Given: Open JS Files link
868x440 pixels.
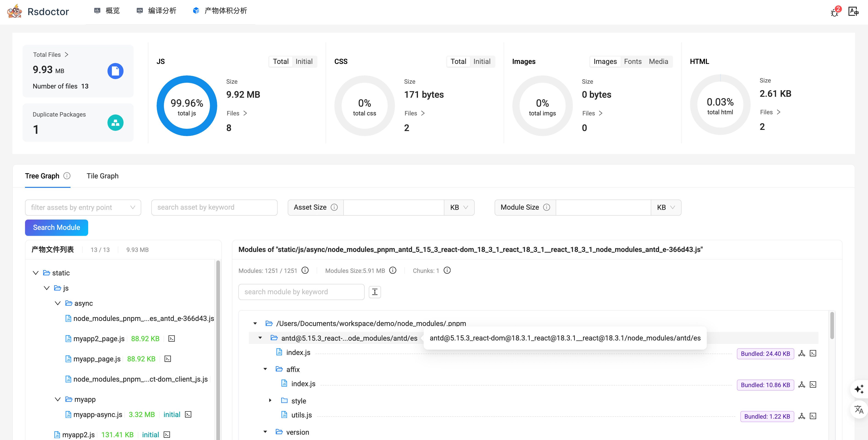Looking at the screenshot, I should point(237,113).
